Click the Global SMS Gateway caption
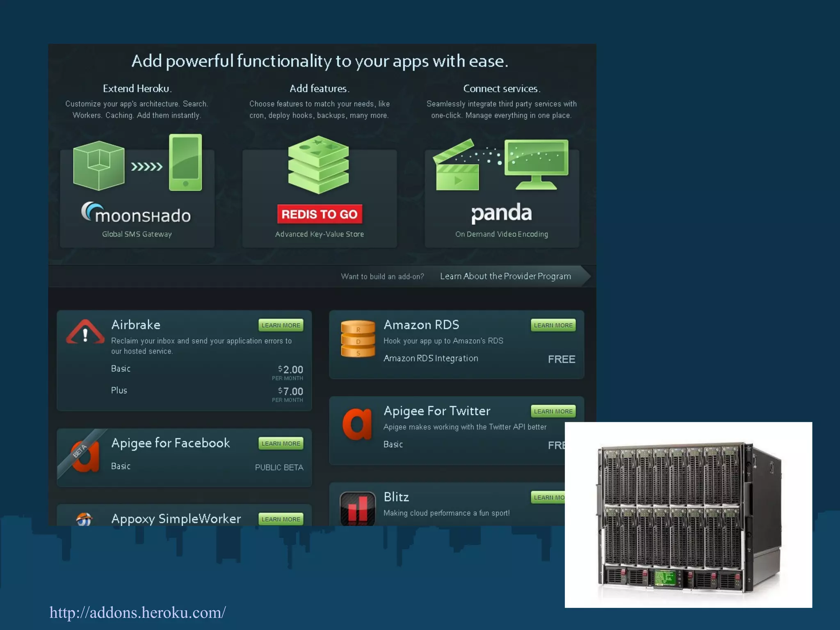 pos(137,234)
